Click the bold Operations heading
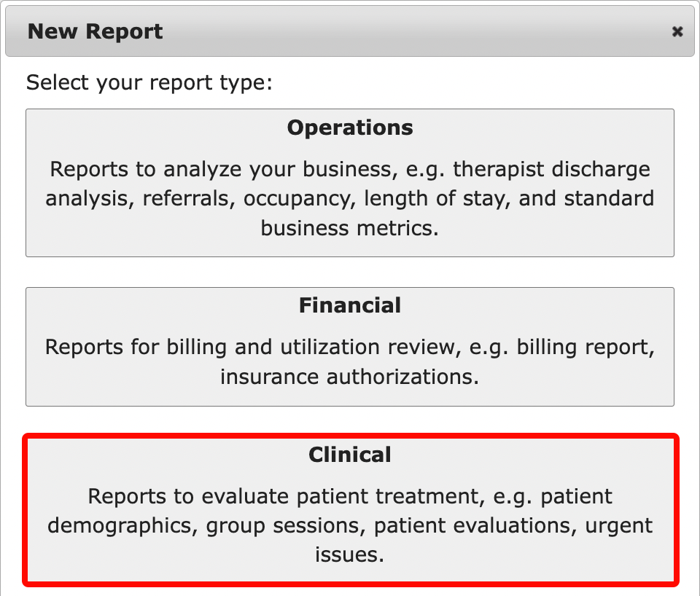This screenshot has height=596, width=700. pyautogui.click(x=350, y=128)
